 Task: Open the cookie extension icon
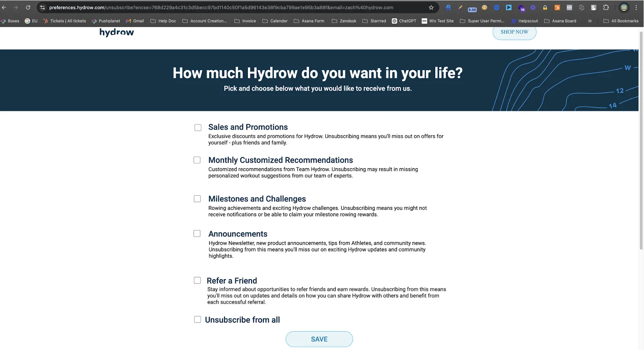(x=485, y=7)
